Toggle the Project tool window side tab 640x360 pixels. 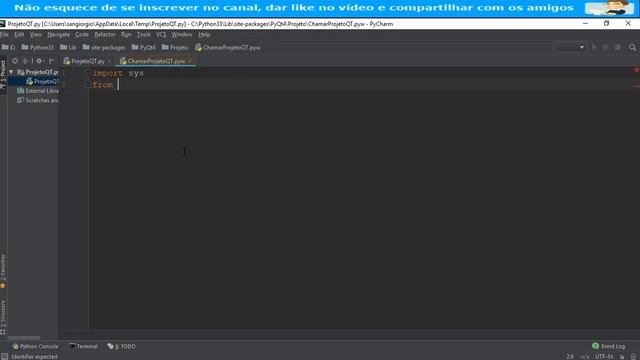tap(3, 75)
